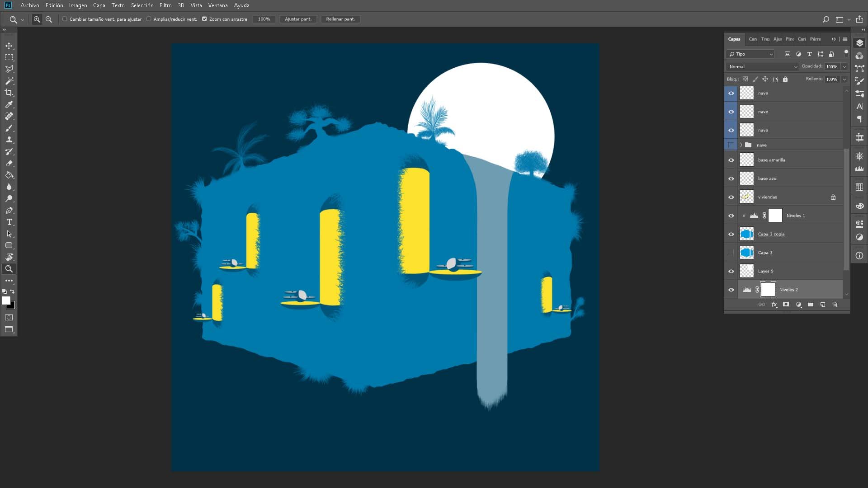Select the Crop tool
This screenshot has width=868, height=488.
9,93
